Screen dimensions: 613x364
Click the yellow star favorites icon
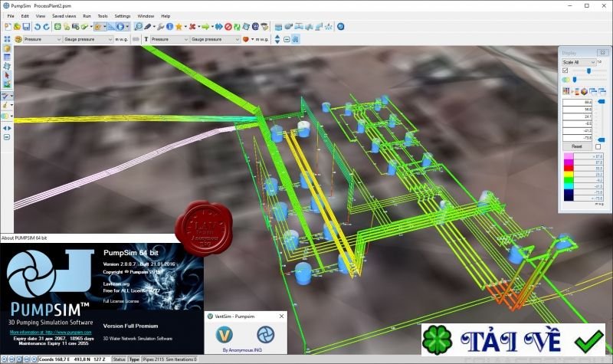pos(179,26)
